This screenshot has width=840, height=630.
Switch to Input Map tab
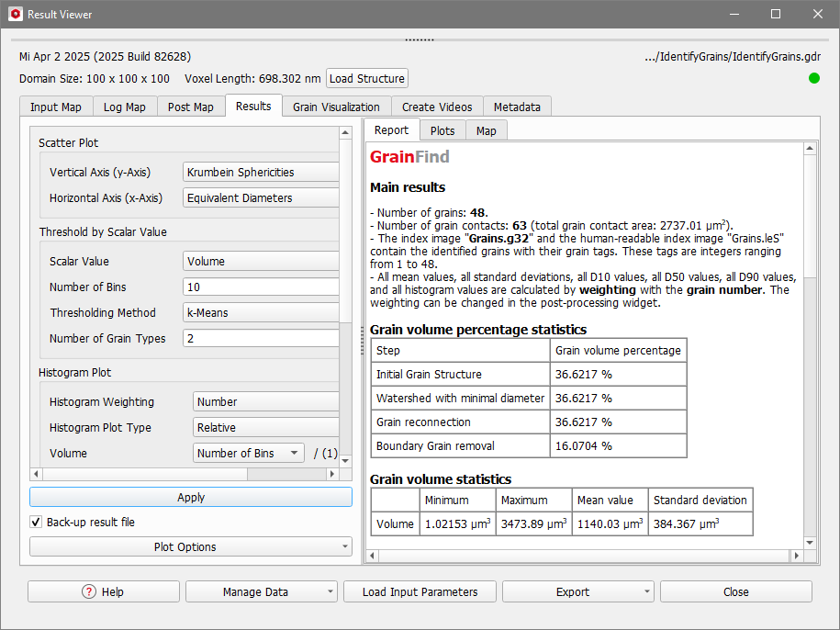[56, 107]
